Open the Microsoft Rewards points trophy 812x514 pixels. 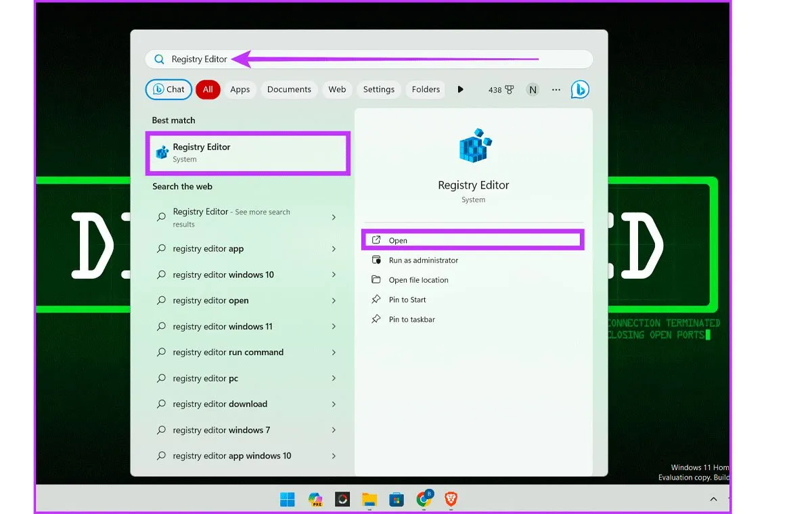tap(501, 89)
